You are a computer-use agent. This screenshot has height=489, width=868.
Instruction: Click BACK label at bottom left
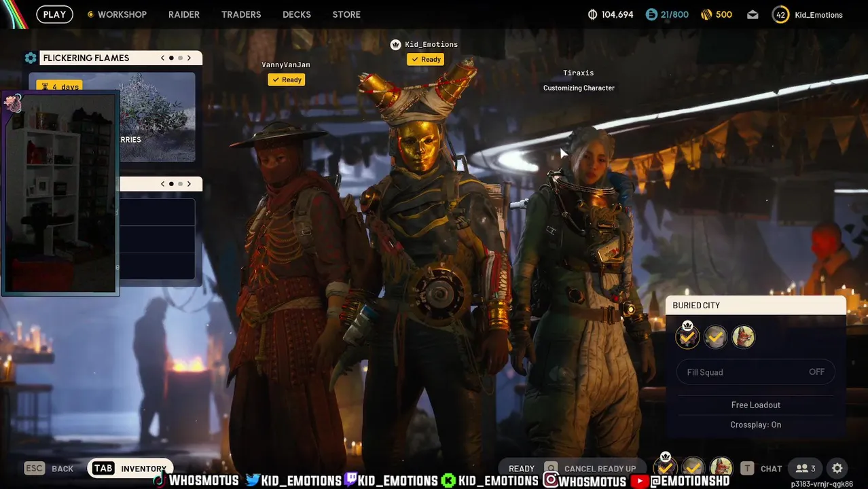tap(62, 469)
